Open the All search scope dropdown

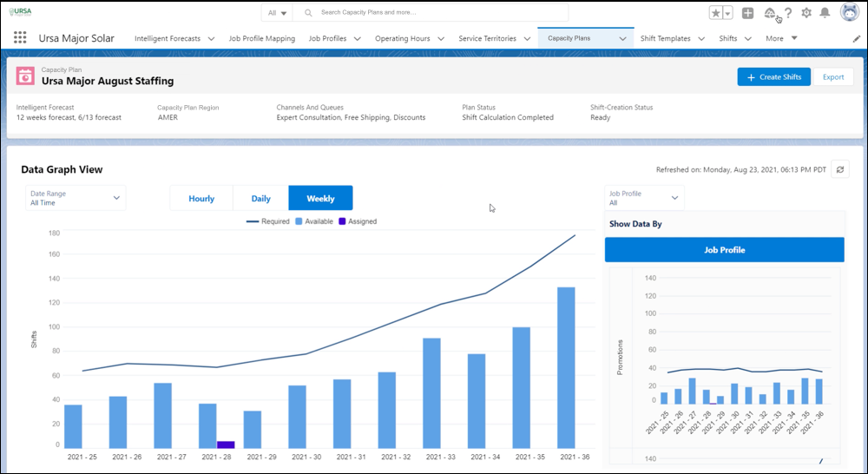(x=277, y=13)
